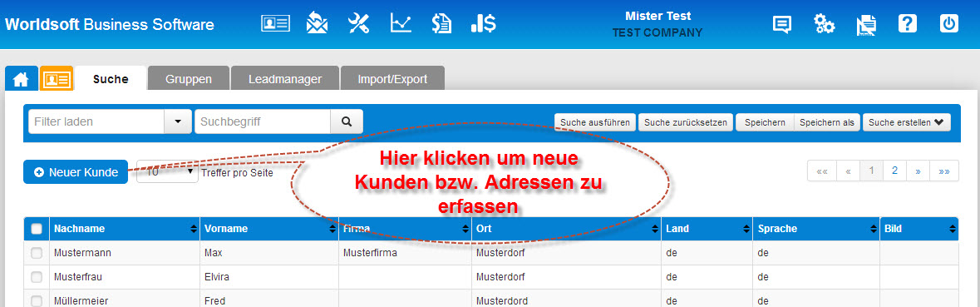
Task: Check the Musterfrau row checkbox
Action: tap(37, 277)
